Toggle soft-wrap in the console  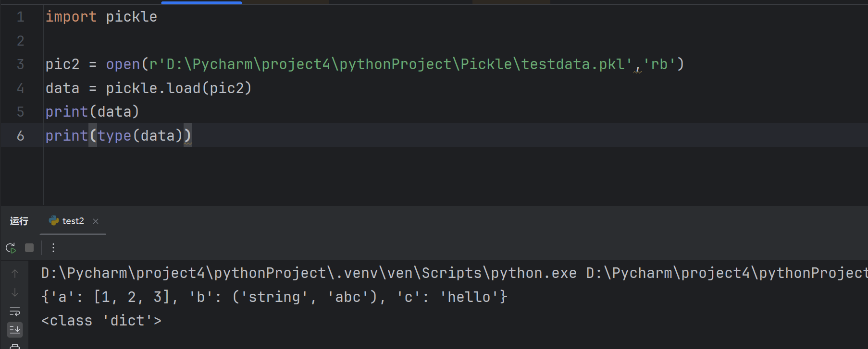coord(15,312)
